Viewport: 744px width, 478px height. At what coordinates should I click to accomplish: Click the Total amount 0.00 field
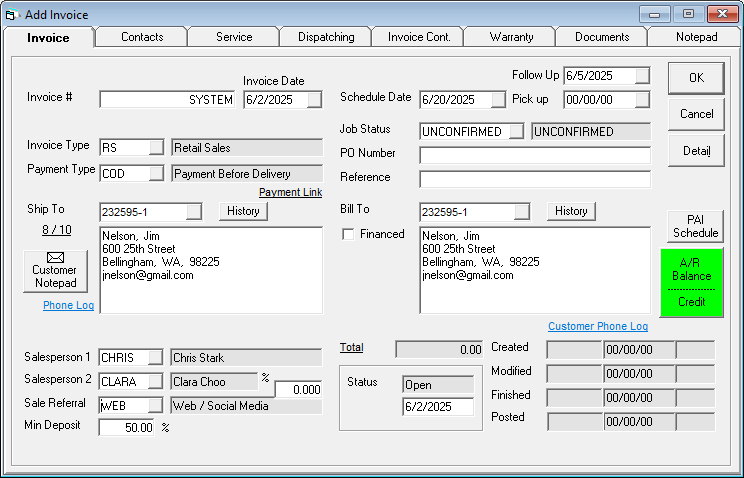439,349
